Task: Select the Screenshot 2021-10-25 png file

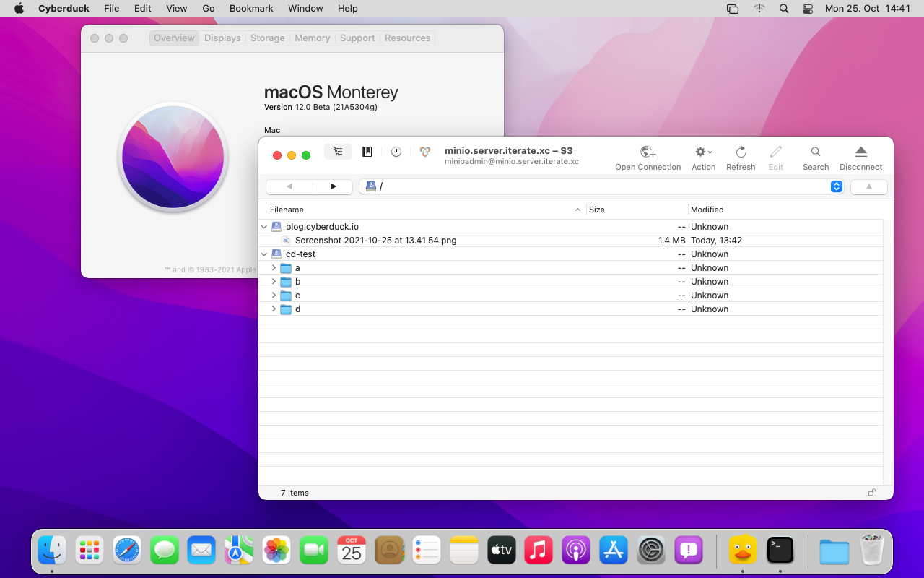Action: click(571, 241)
